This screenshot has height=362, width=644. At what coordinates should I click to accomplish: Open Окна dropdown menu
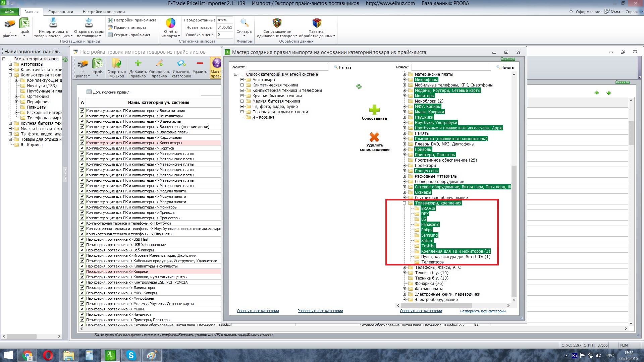coord(614,12)
